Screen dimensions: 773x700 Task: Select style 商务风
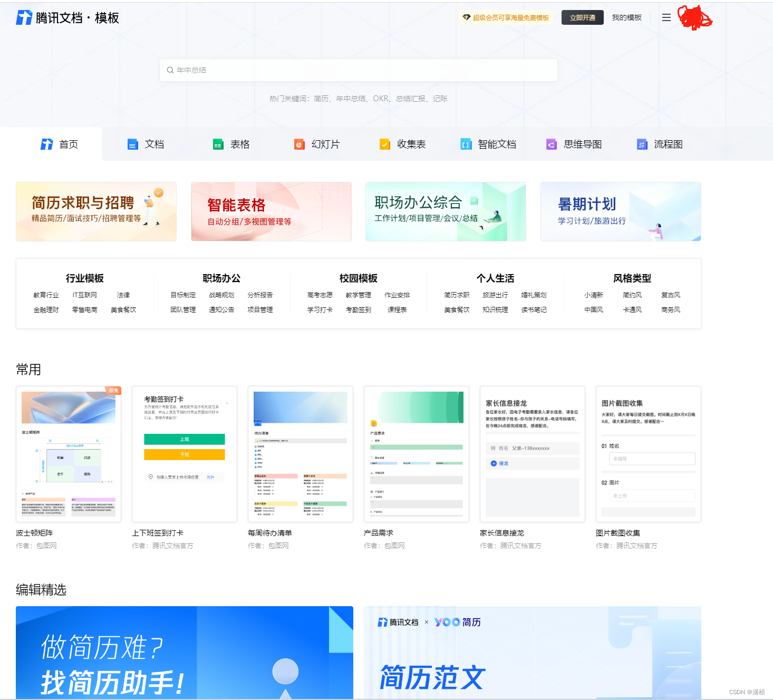(671, 310)
